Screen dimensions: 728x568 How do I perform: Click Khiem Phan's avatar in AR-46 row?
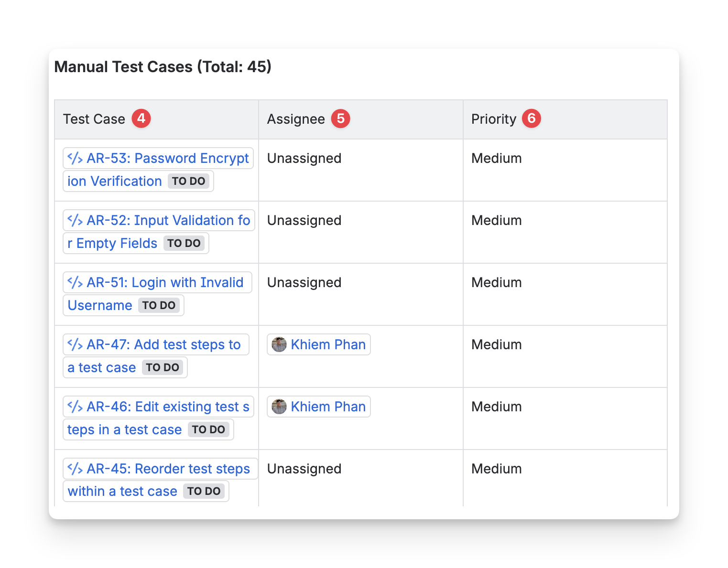(x=279, y=407)
